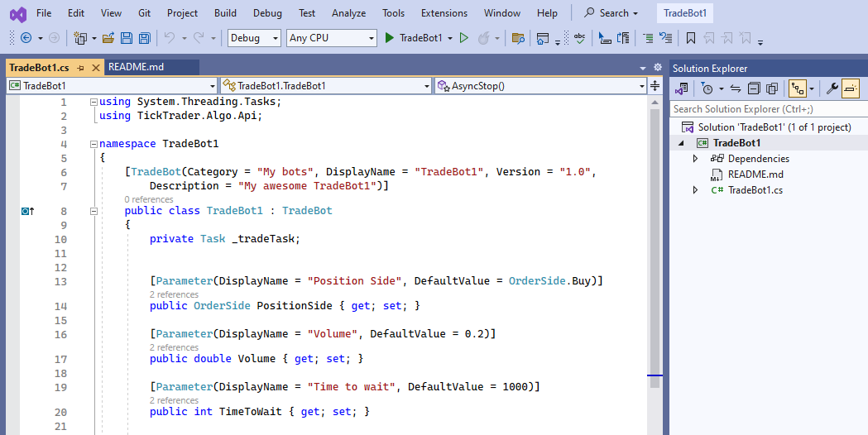The height and width of the screenshot is (435, 868).
Task: Open the startup item dropdown beside TradeBot1
Action: point(450,38)
